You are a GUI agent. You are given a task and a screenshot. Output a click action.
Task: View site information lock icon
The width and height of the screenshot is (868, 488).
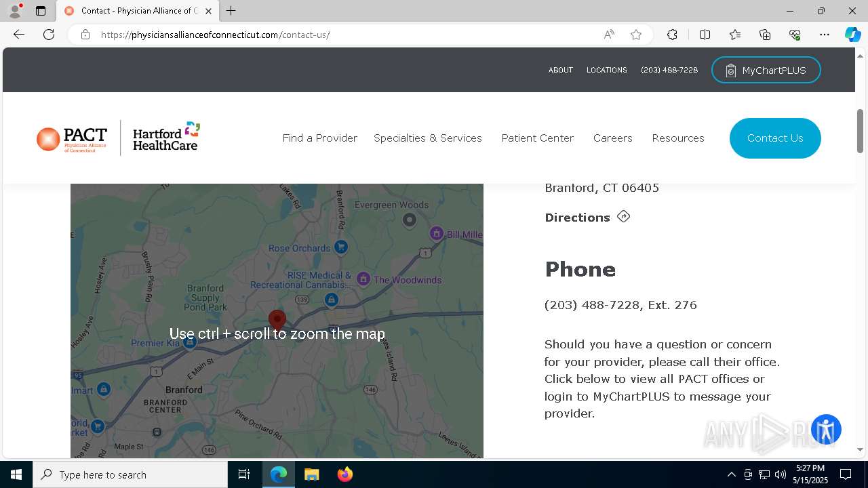tap(85, 35)
